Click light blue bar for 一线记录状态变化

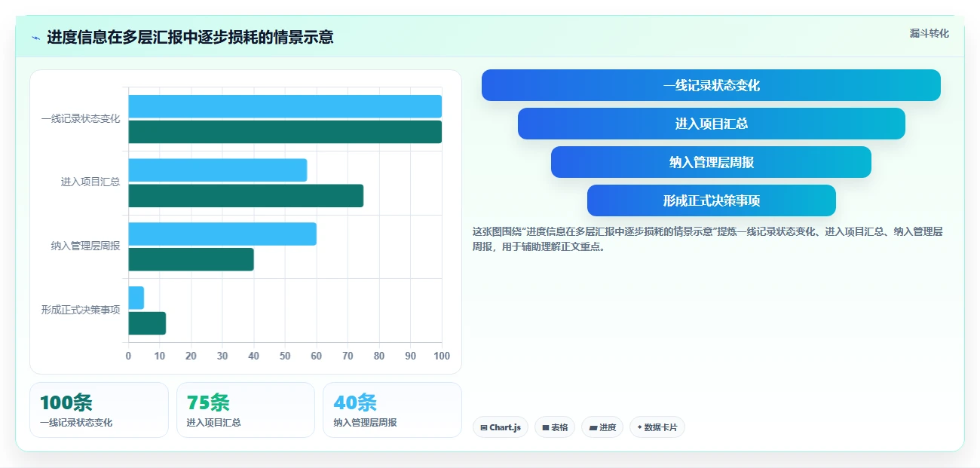pyautogui.click(x=285, y=106)
